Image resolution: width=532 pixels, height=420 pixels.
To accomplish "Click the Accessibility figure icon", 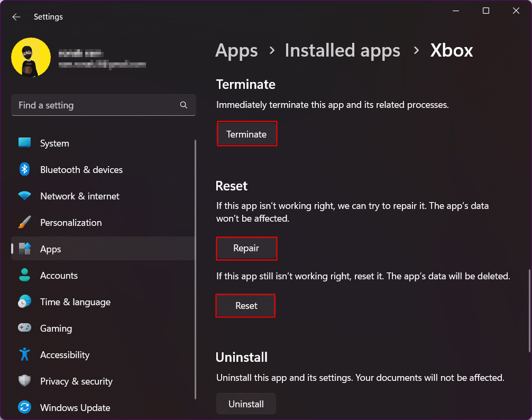I will click(x=24, y=354).
